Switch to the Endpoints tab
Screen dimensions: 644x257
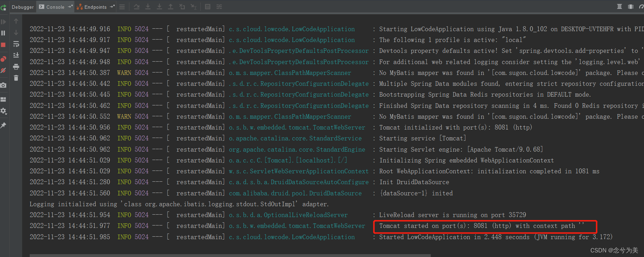coord(95,7)
